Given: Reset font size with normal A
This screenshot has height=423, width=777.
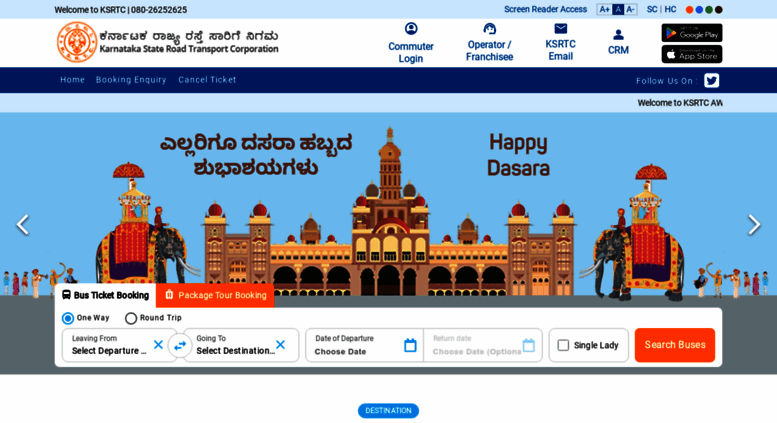Looking at the screenshot, I should (x=618, y=9).
